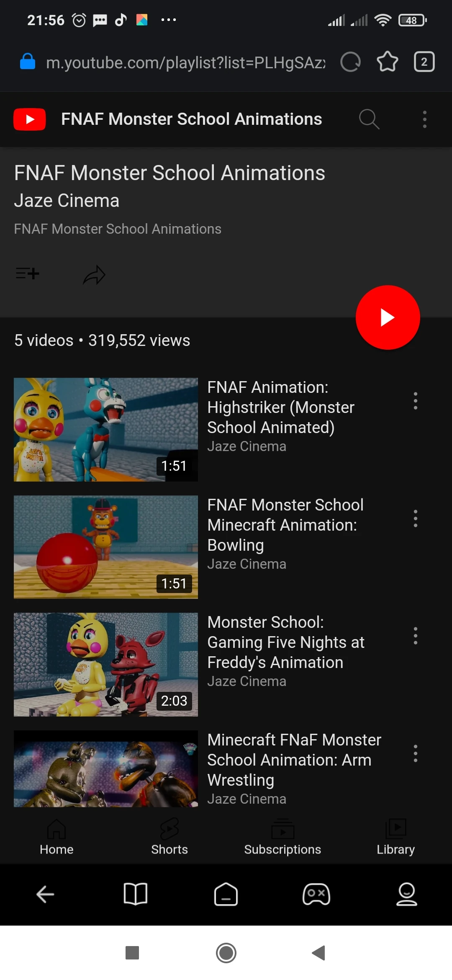
Task: Reload the page in the address bar
Action: pos(351,62)
